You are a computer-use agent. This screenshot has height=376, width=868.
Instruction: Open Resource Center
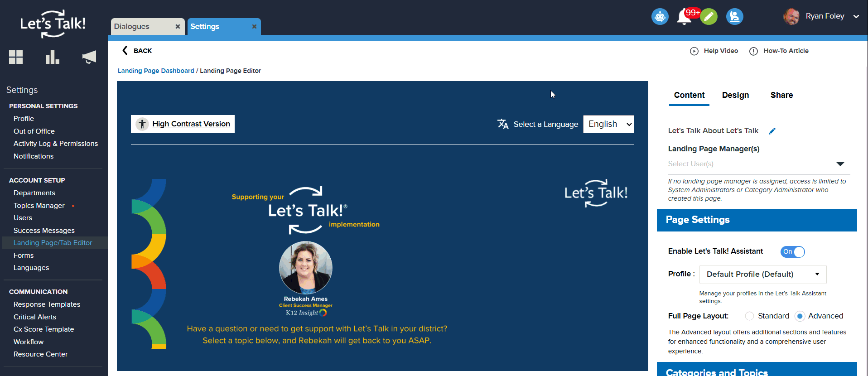pyautogui.click(x=40, y=354)
